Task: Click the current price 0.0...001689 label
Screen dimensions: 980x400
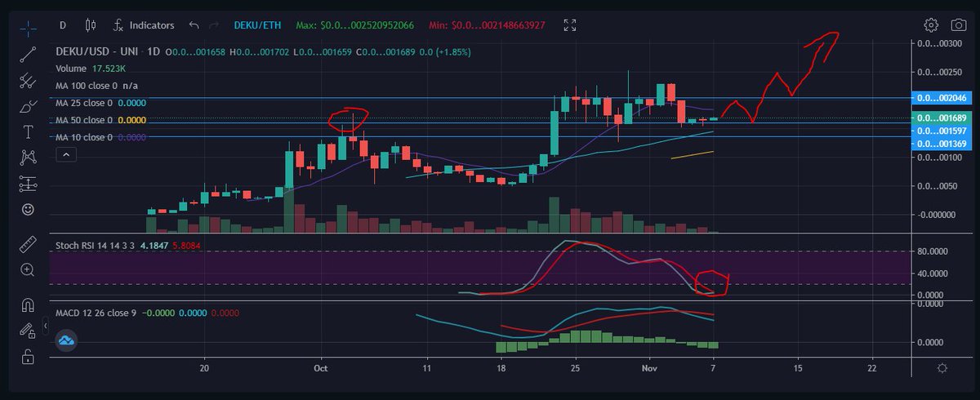Action: (942, 118)
